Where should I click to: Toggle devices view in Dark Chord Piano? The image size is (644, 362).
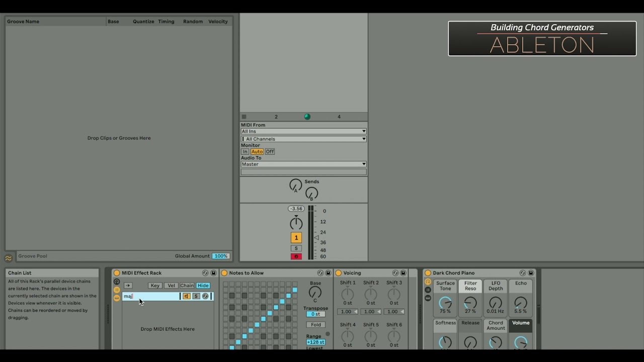click(428, 298)
